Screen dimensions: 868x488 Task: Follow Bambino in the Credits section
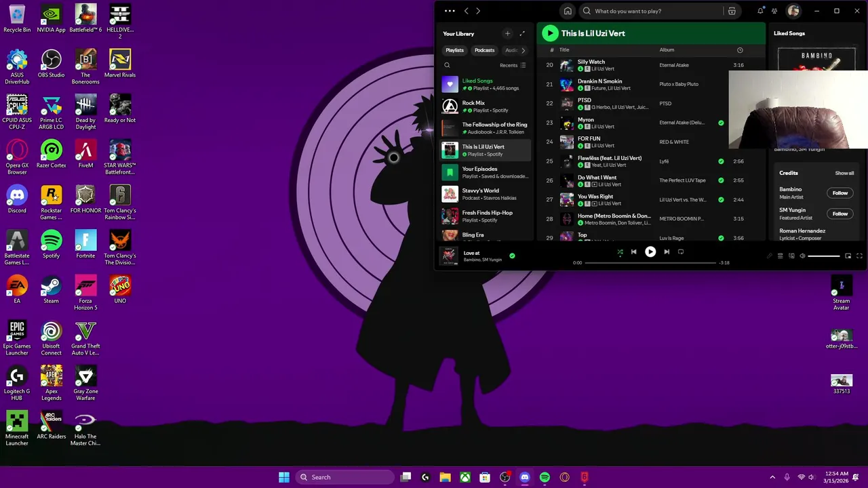pyautogui.click(x=840, y=193)
